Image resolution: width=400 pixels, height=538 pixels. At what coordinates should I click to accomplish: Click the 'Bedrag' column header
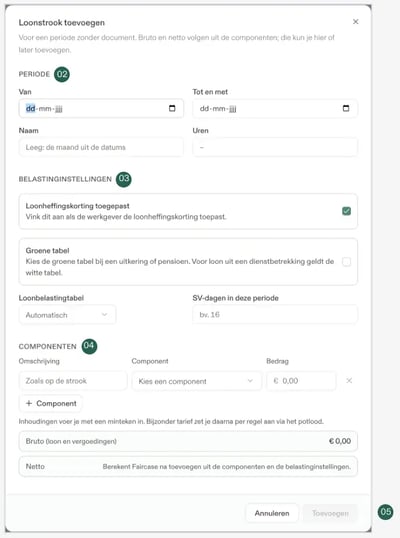point(278,361)
